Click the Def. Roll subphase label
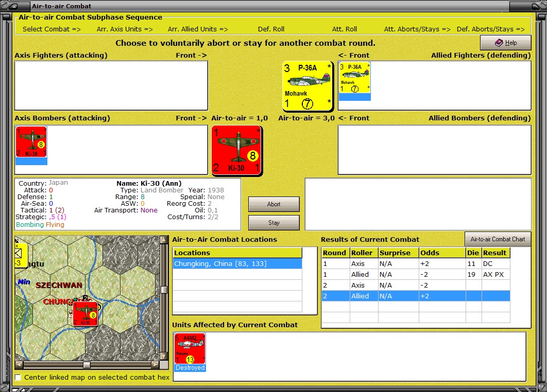This screenshot has height=392, width=547. click(271, 29)
